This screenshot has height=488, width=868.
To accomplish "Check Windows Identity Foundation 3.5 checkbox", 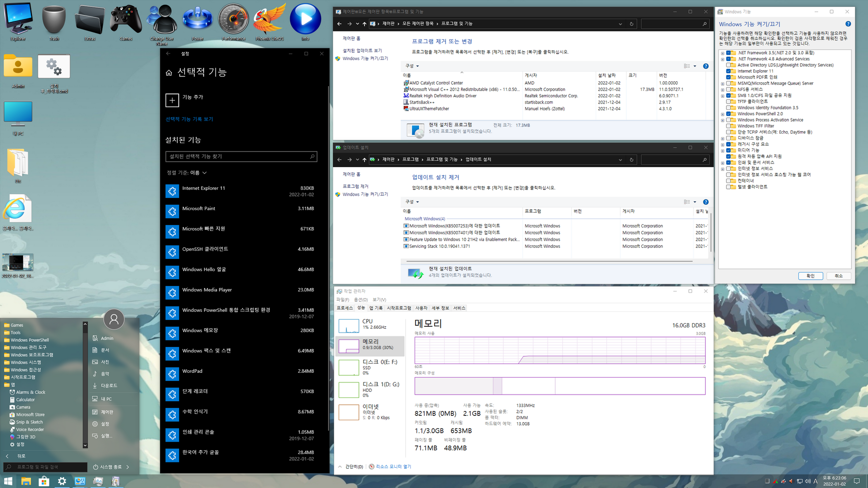I will [x=728, y=107].
